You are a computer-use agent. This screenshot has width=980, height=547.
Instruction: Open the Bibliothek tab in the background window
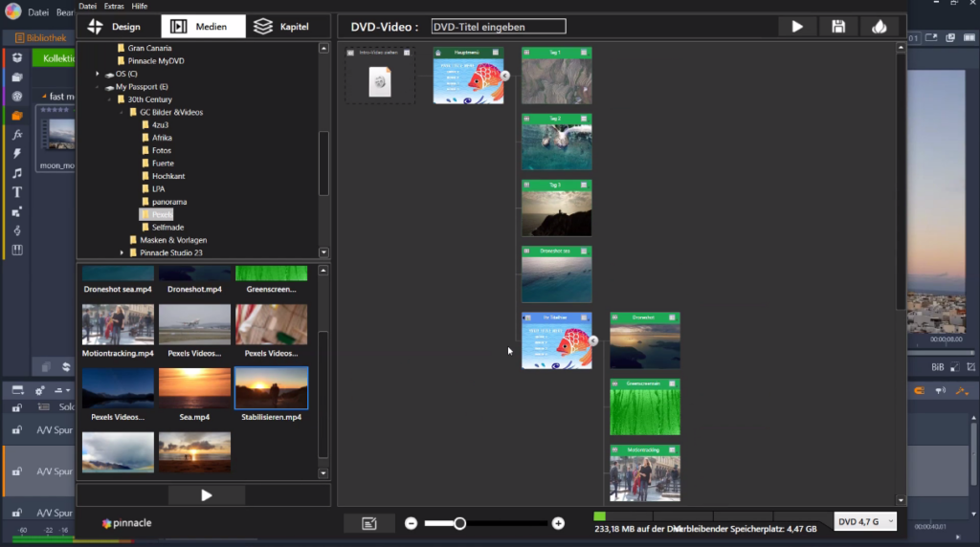point(40,38)
